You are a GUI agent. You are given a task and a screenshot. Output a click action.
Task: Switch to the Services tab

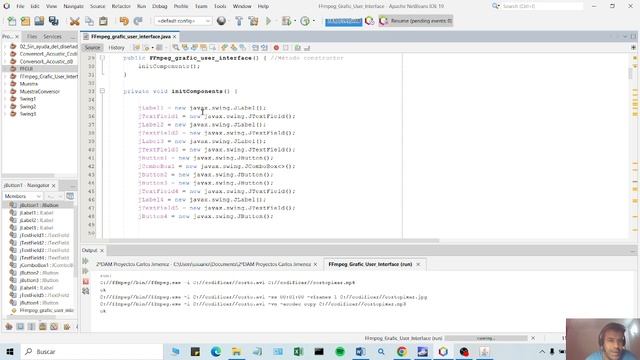[x=53, y=37]
